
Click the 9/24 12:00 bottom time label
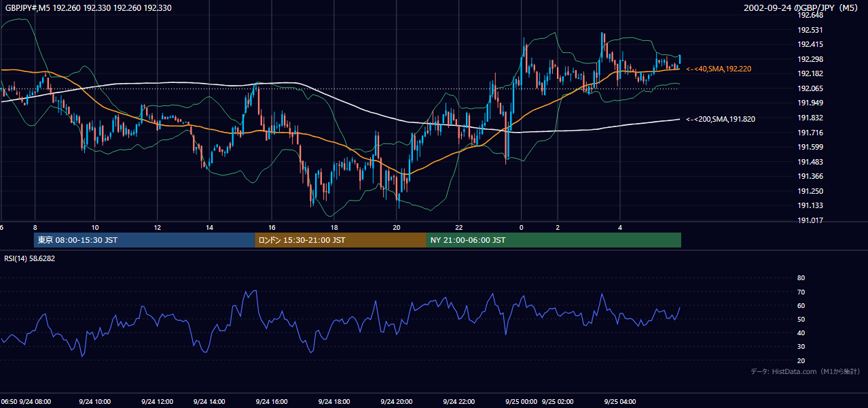pyautogui.click(x=158, y=401)
